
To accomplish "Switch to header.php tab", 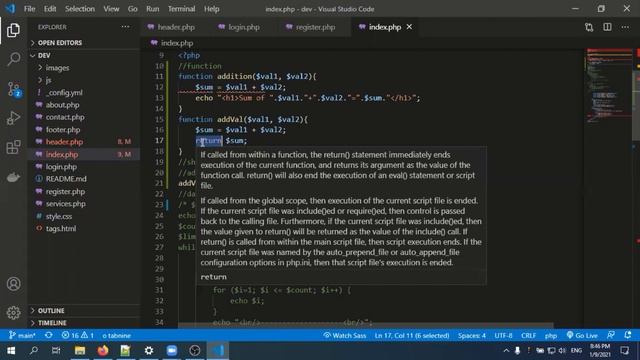I will (176, 27).
